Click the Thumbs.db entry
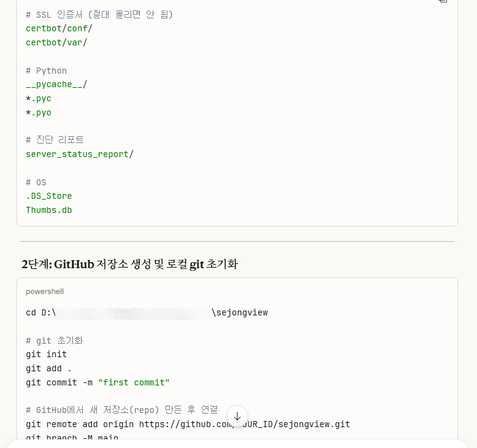Image resolution: width=477 pixels, height=448 pixels. pos(49,210)
